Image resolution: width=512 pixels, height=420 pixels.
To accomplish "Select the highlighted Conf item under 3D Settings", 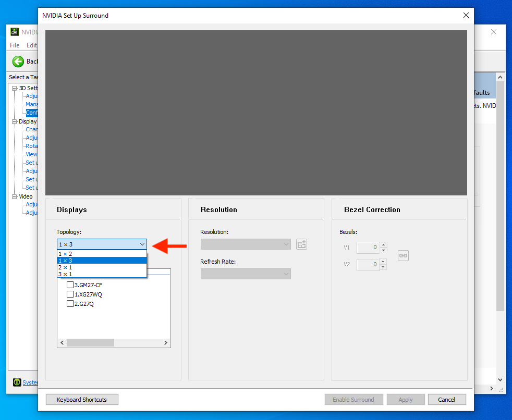I will tap(32, 113).
